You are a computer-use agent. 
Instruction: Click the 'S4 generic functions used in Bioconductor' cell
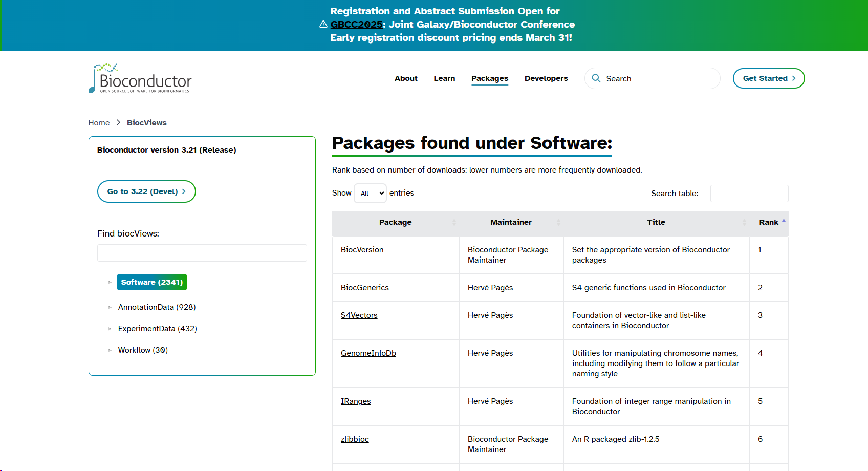click(x=656, y=288)
